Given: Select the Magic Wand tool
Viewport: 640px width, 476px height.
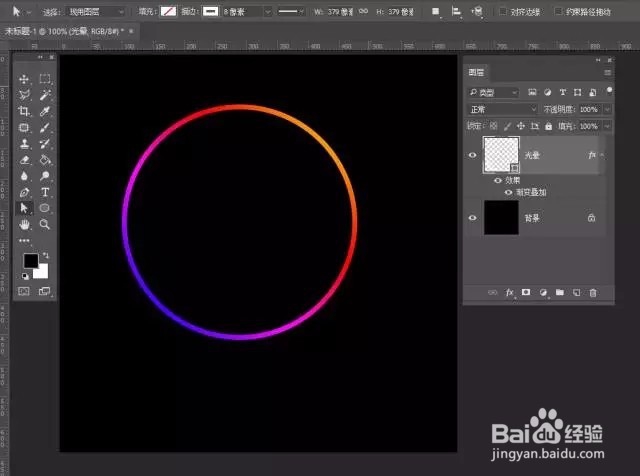Looking at the screenshot, I should [45, 95].
